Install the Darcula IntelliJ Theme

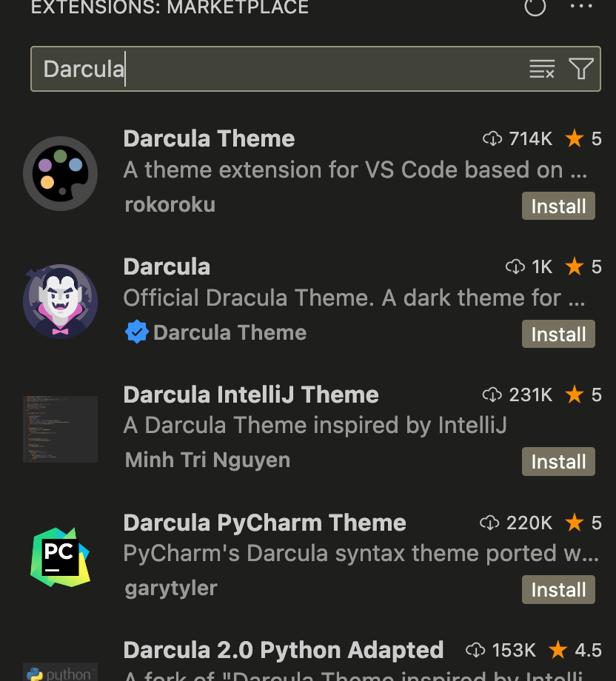[558, 462]
